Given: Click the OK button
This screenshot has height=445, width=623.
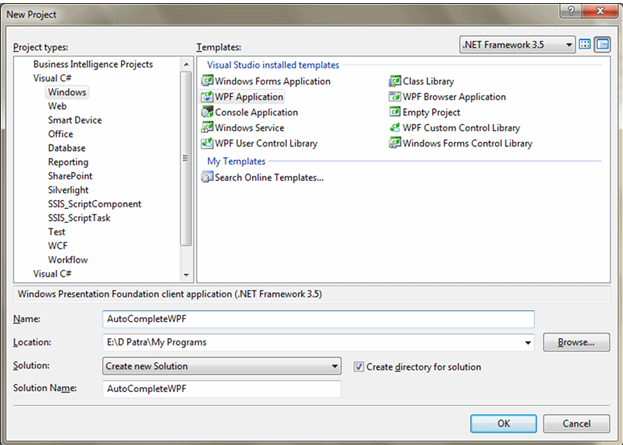Looking at the screenshot, I should pos(504,423).
